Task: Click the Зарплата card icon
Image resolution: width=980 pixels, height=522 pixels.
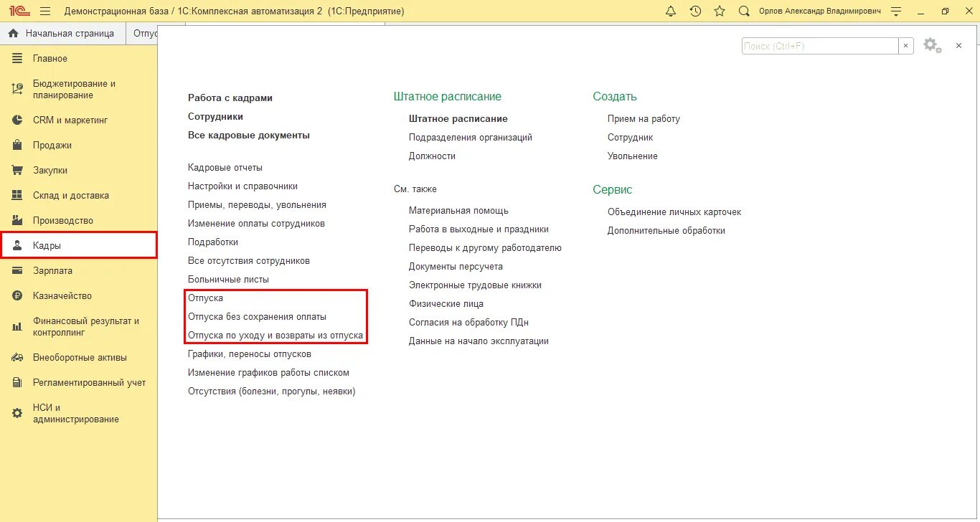Action: [x=18, y=270]
